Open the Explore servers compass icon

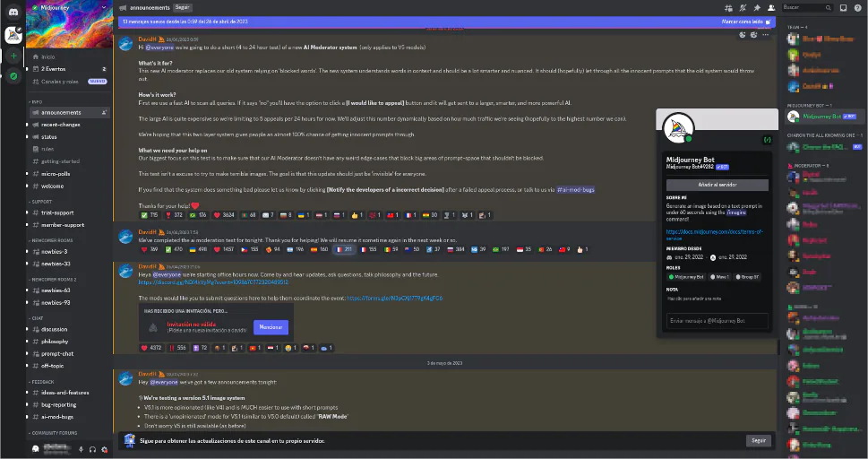(x=13, y=76)
